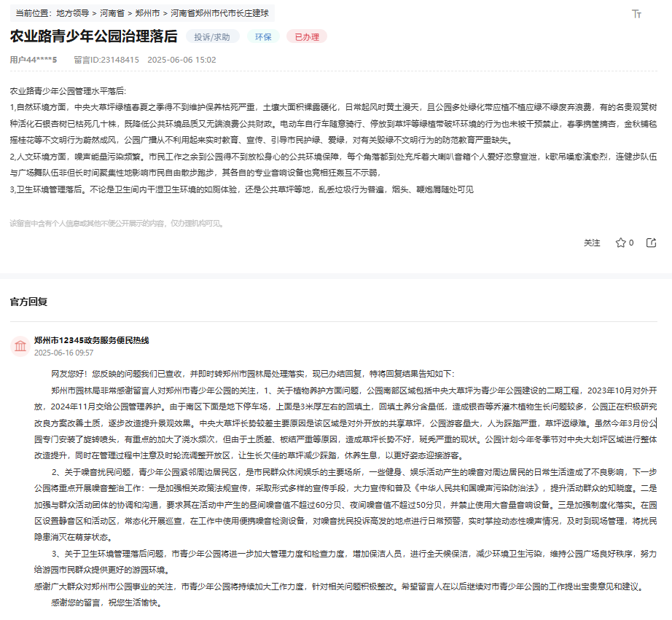Click the font size adjust icon
This screenshot has height=620, width=672.
point(636,14)
